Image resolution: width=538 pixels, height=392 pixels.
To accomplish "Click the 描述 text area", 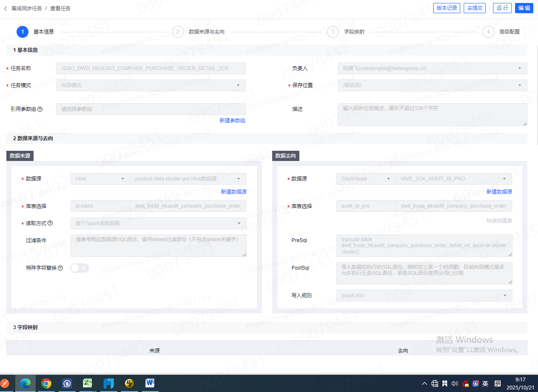I will pos(432,114).
